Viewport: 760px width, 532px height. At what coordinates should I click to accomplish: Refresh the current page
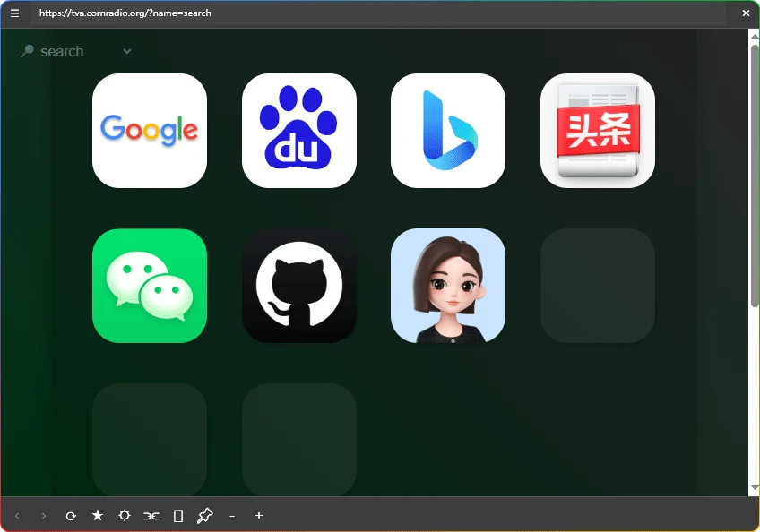coord(71,515)
